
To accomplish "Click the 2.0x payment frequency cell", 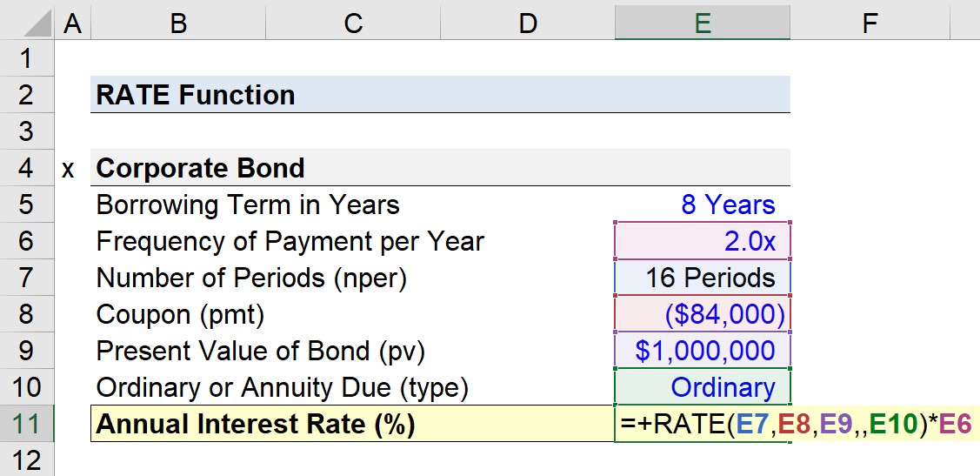I will point(703,241).
